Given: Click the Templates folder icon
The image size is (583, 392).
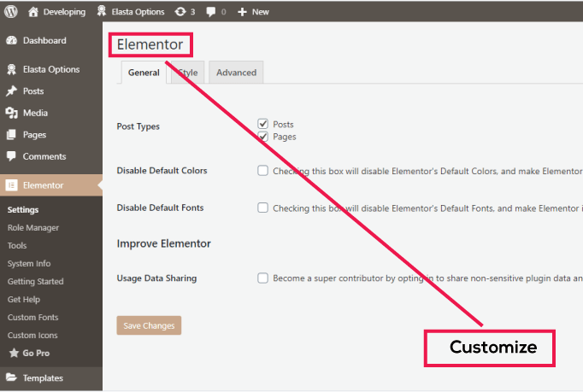Looking at the screenshot, I should 11,377.
